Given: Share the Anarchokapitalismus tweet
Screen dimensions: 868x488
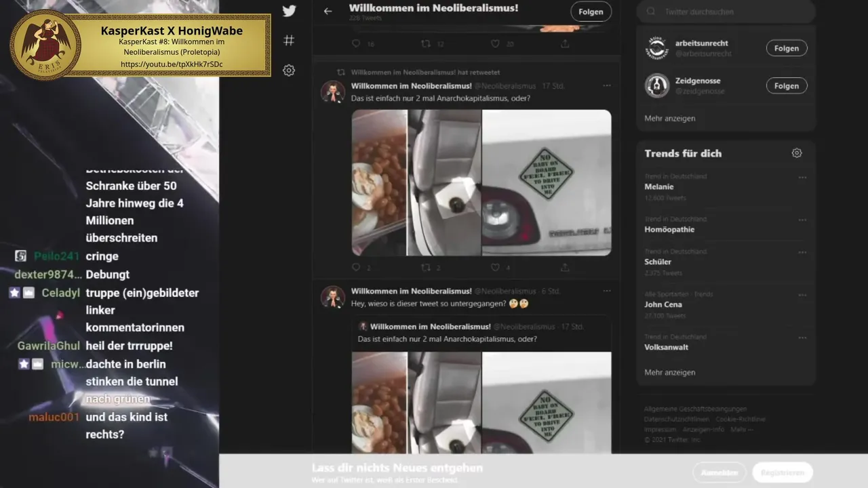Looking at the screenshot, I should click(565, 268).
